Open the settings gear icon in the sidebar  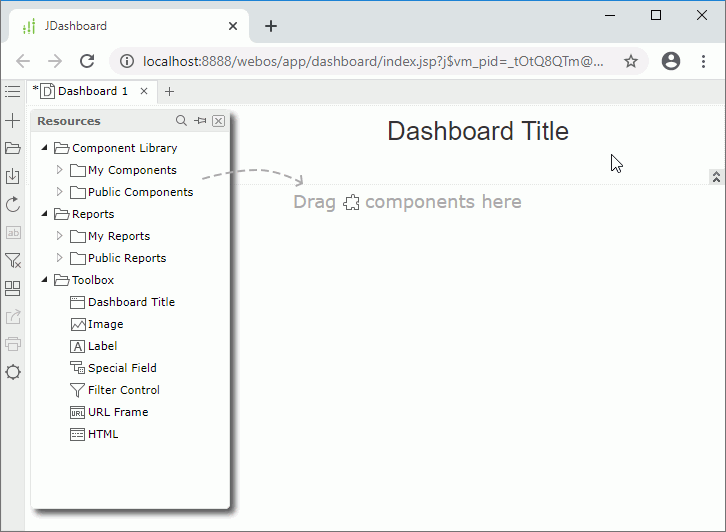pyautogui.click(x=13, y=372)
